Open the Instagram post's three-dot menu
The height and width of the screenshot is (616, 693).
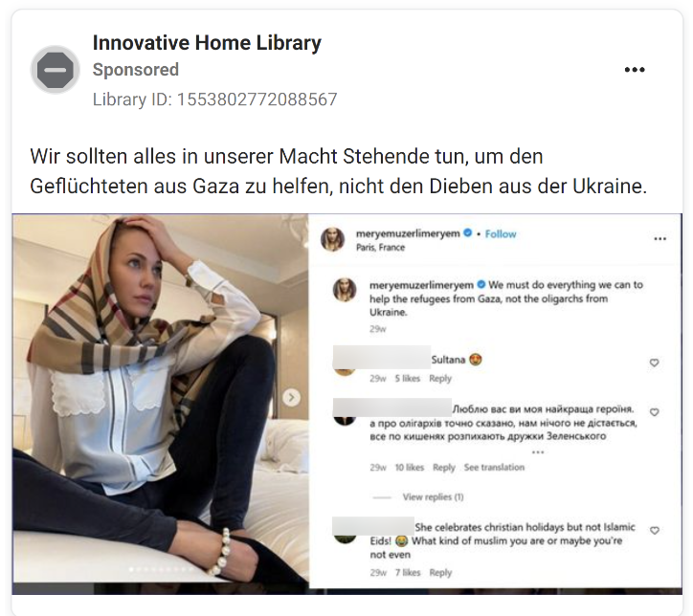pyautogui.click(x=659, y=239)
